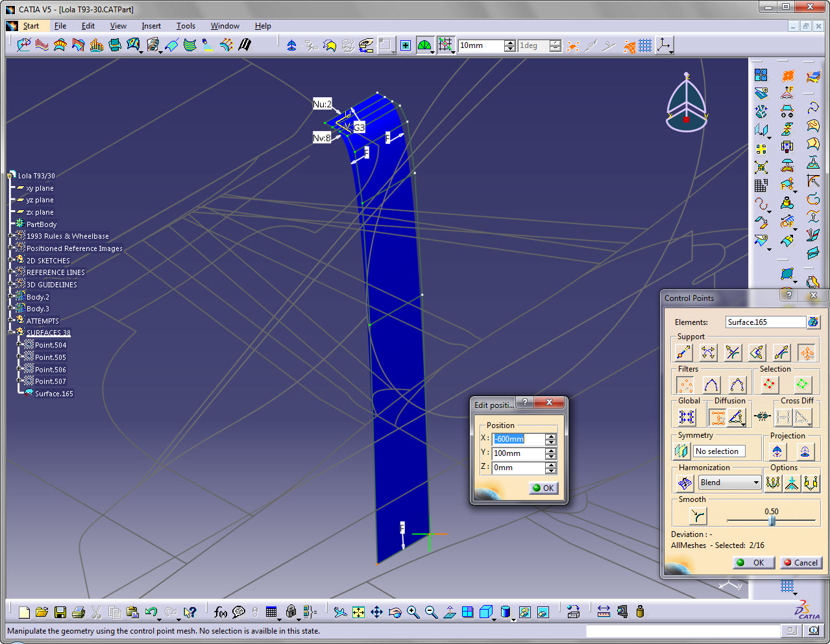Viewport: 830px width, 644px height.
Task: Toggle the Display inflections option
Action: tap(773, 483)
